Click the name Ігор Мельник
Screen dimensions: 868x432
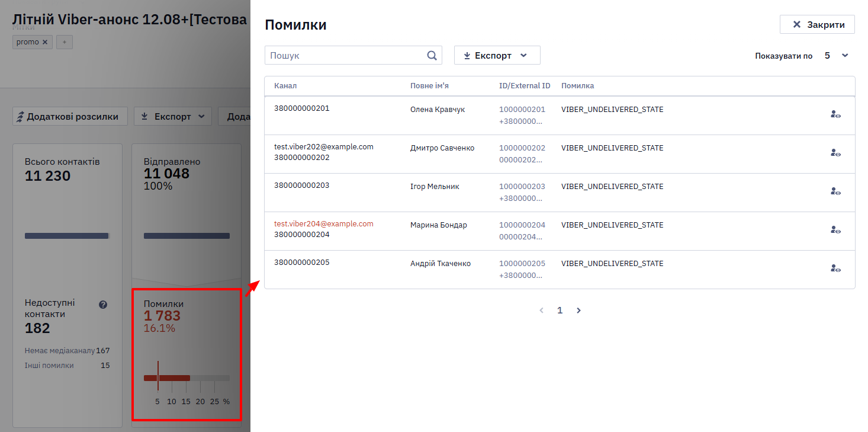(x=435, y=187)
